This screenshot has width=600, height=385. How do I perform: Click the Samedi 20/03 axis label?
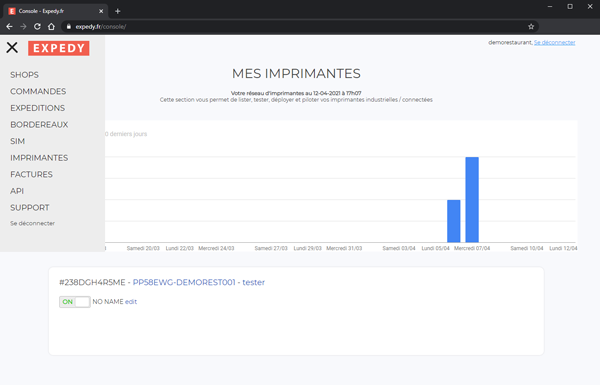(143, 248)
